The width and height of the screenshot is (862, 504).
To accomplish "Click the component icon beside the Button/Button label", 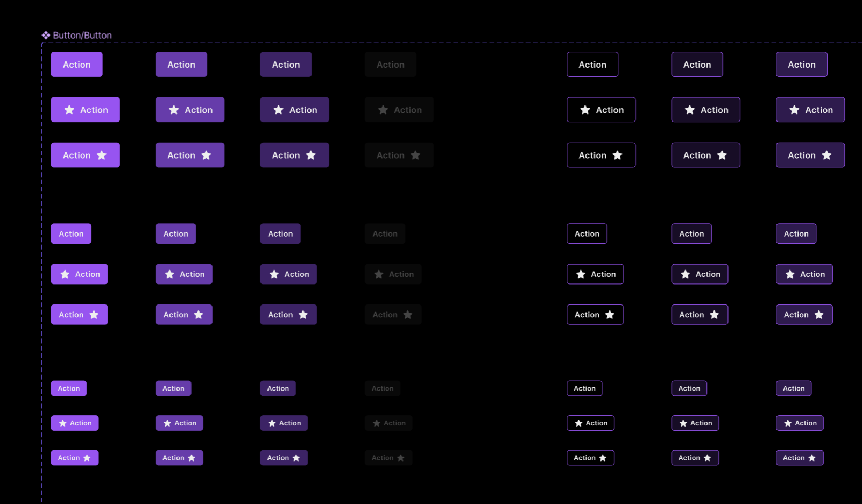I will (x=46, y=36).
